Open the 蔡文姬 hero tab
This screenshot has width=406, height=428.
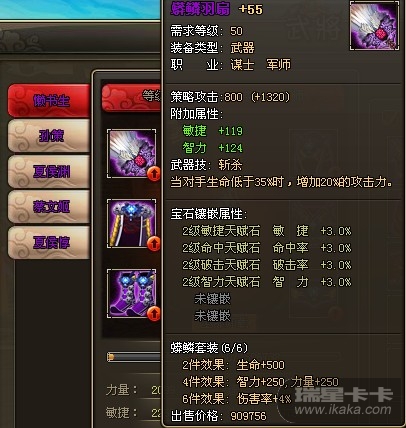point(49,207)
